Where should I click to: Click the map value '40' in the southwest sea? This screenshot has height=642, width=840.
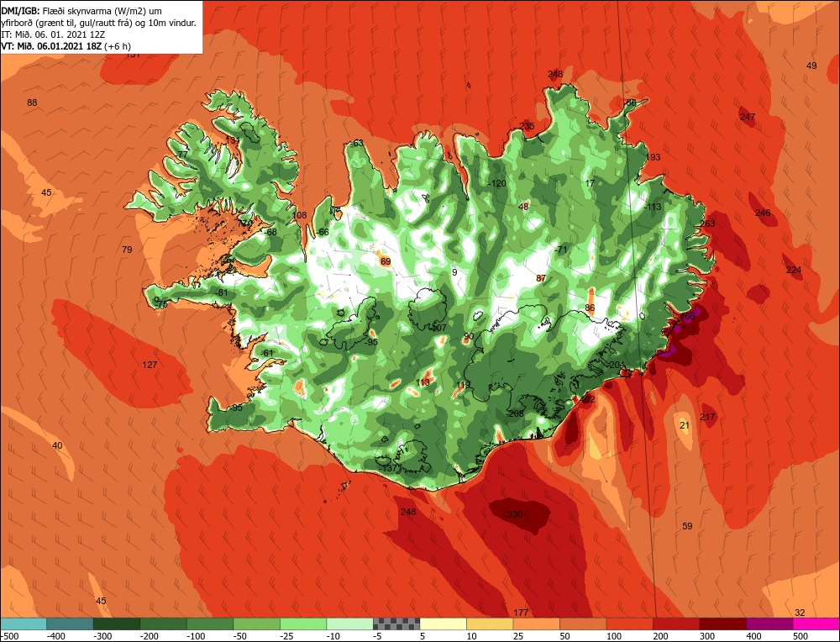pyautogui.click(x=57, y=446)
